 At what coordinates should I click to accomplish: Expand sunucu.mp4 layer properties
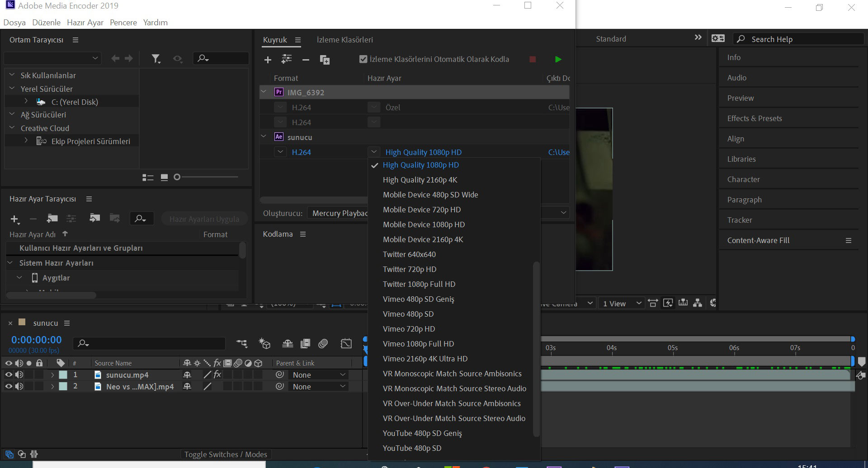click(52, 374)
